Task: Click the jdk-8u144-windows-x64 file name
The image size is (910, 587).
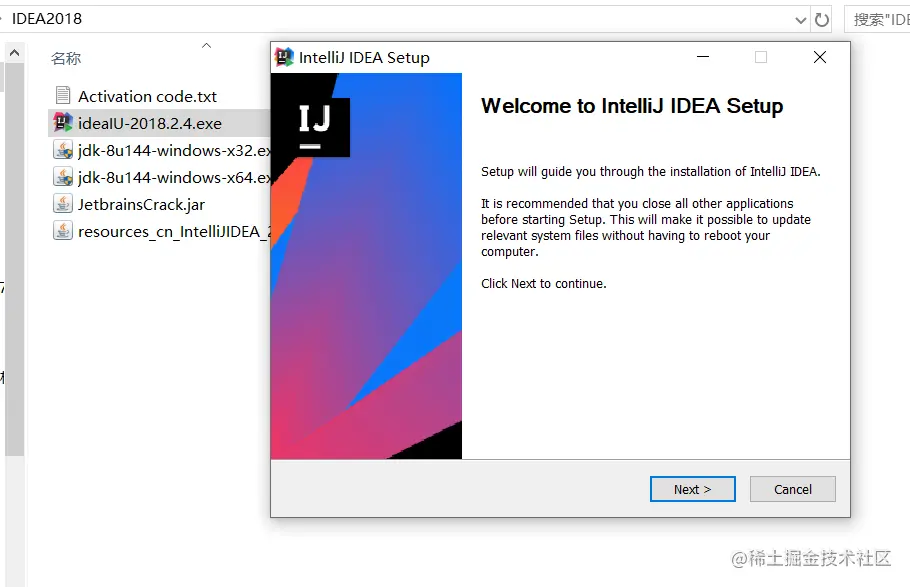Action: (x=174, y=178)
